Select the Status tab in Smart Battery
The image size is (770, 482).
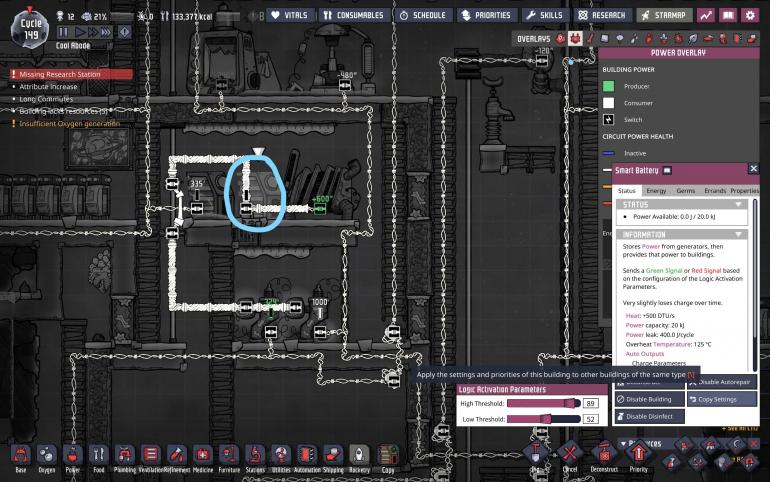(626, 190)
